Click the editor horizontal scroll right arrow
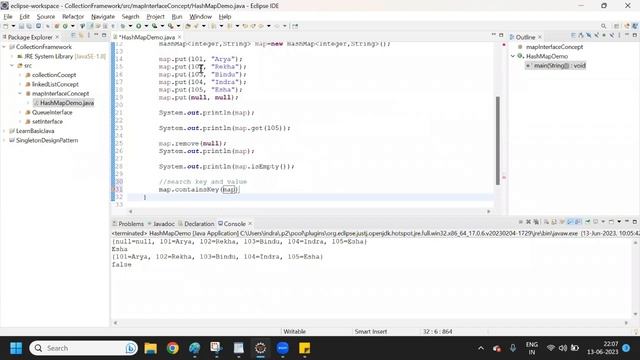 [489, 211]
